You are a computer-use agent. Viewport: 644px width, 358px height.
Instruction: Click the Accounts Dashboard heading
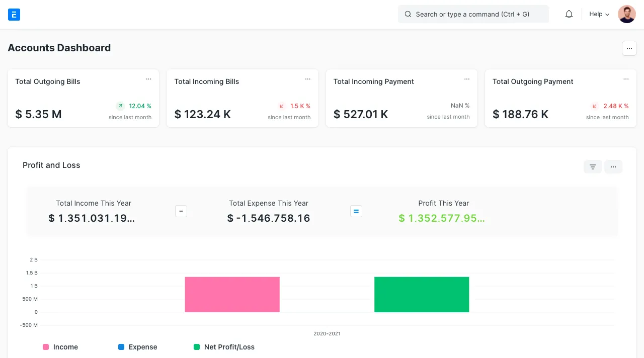click(x=59, y=48)
